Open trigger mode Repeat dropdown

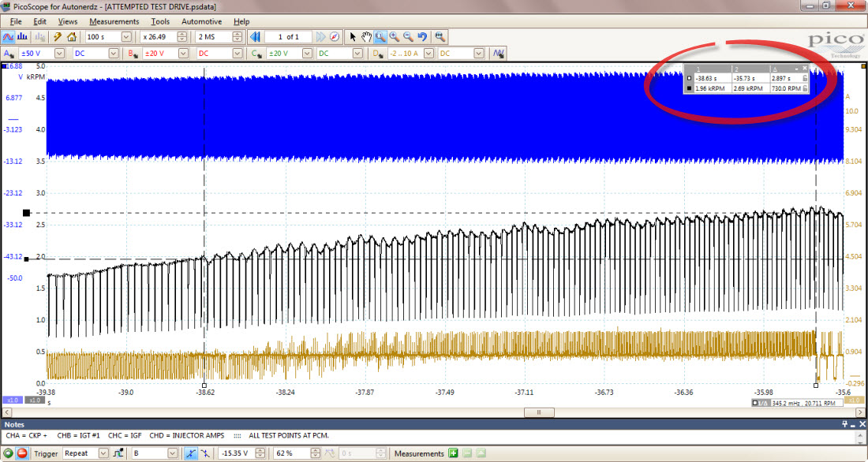[x=103, y=453]
